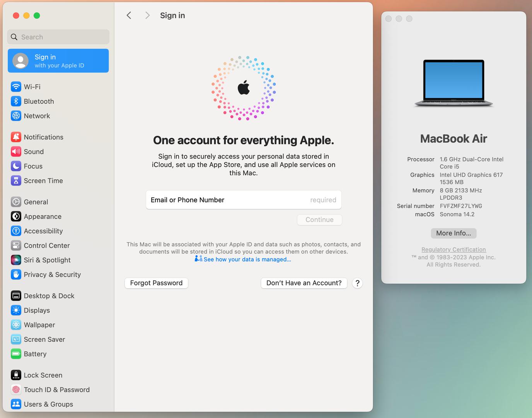Click the Sonoma 14.2 macOS value

(457, 214)
